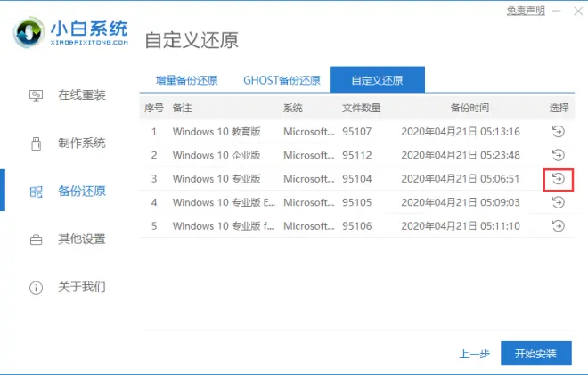Click the 系统 column header
The image size is (588, 375).
point(293,109)
